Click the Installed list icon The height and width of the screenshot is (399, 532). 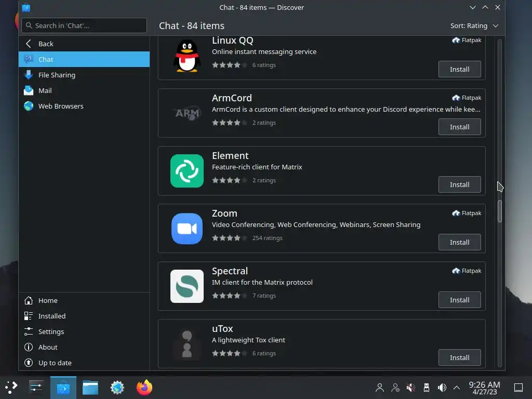tap(29, 316)
